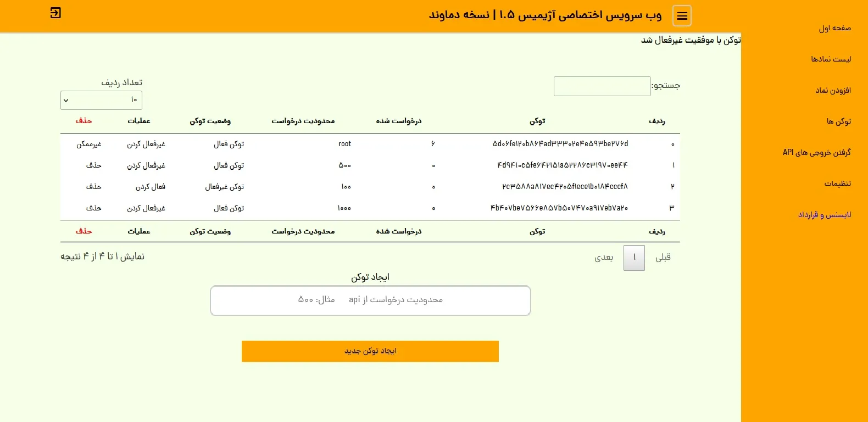The image size is (868, 422).
Task: Click ایجاد توکن جدید button
Action: 370,351
